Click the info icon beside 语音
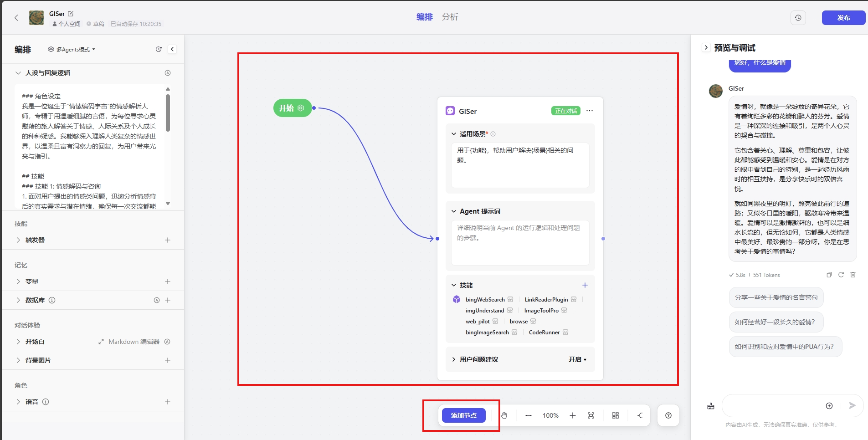 point(46,402)
